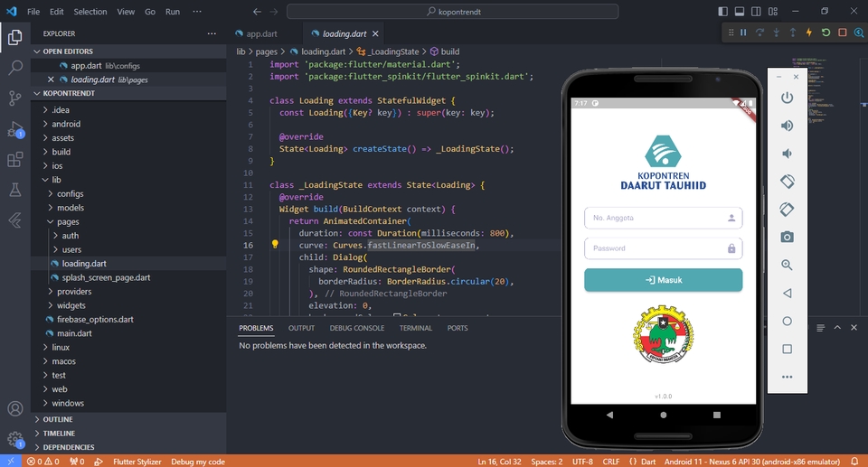The width and height of the screenshot is (868, 467).
Task: Click the lightbulb code action on line 16
Action: click(275, 244)
